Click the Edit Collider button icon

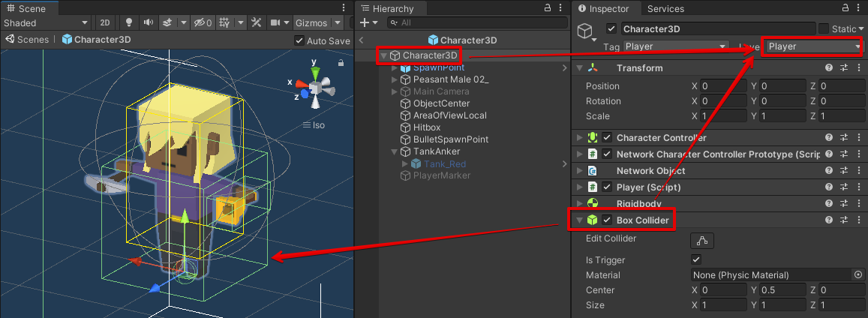click(702, 240)
